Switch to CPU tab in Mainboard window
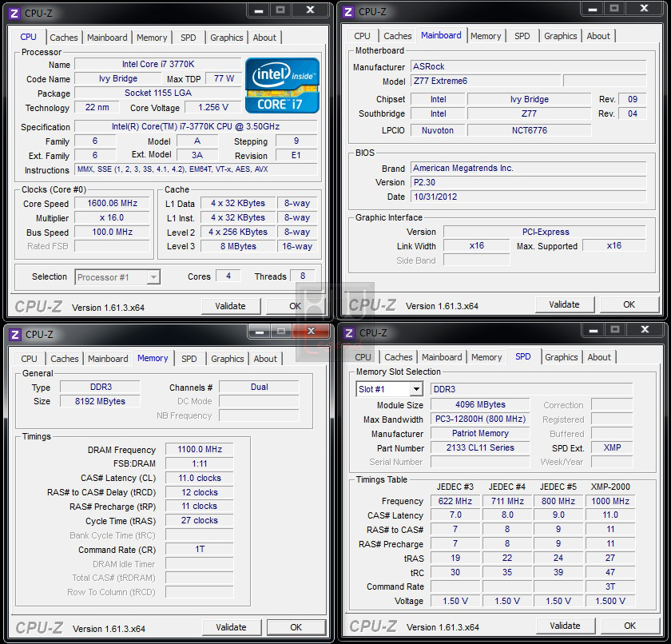This screenshot has height=644, width=671. coord(362,37)
